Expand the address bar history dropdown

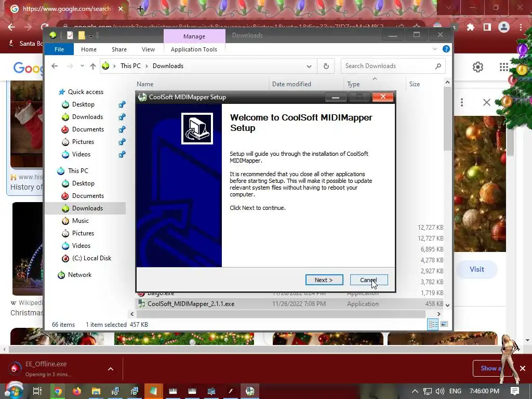point(309,66)
